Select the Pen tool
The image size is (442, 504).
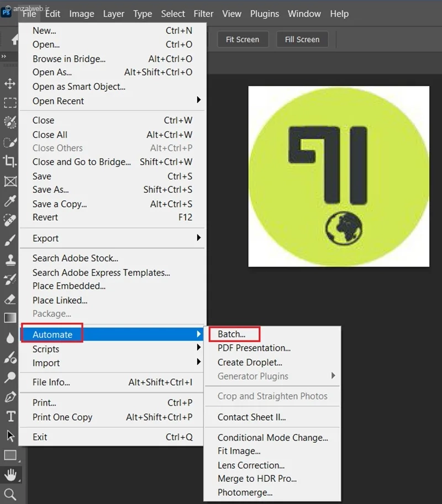point(10,397)
